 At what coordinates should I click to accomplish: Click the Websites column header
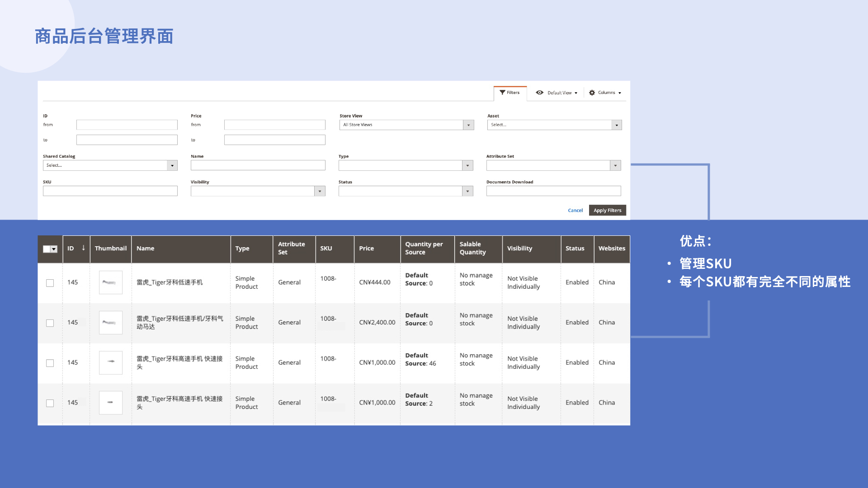pos(612,249)
